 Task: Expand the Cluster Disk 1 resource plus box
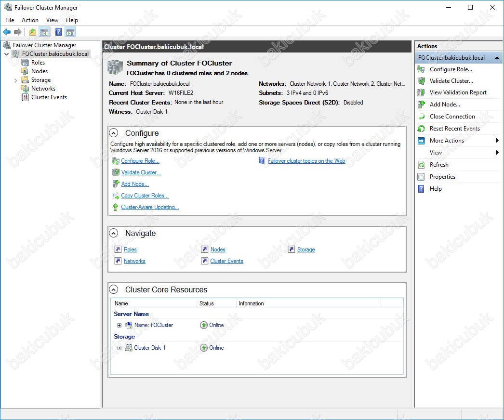point(119,348)
